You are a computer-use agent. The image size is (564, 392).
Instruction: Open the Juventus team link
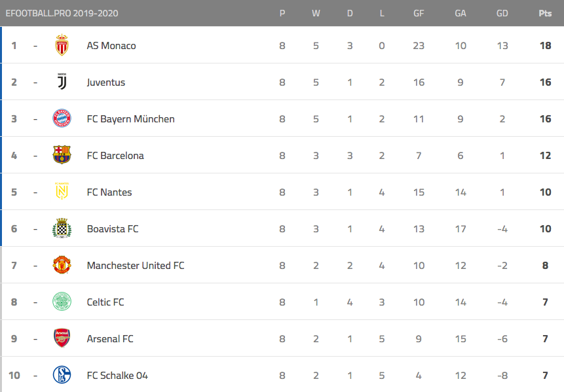[x=105, y=82]
